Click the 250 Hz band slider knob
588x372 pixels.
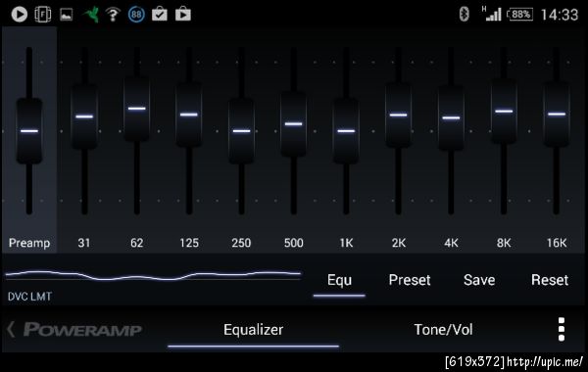pyautogui.click(x=241, y=131)
